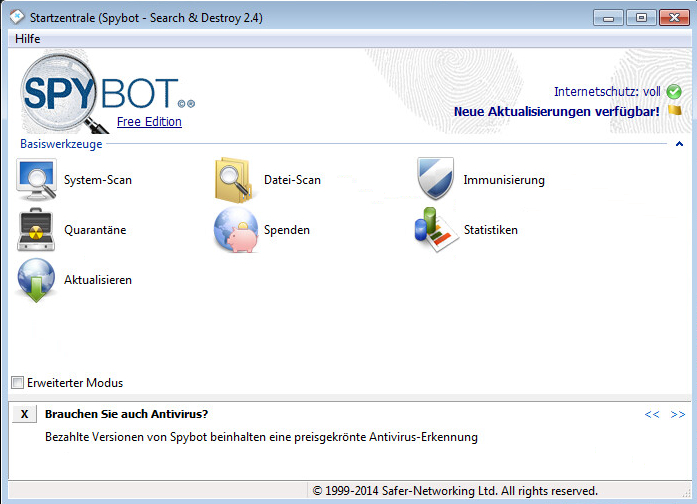697x504 pixels.
Task: Dismiss the antivirus tip with X button
Action: pos(24,414)
